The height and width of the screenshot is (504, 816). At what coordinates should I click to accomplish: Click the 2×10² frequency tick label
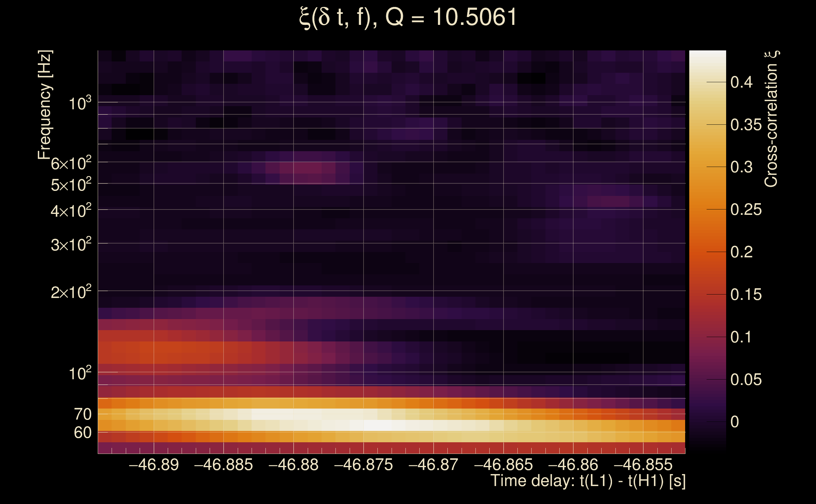point(71,292)
